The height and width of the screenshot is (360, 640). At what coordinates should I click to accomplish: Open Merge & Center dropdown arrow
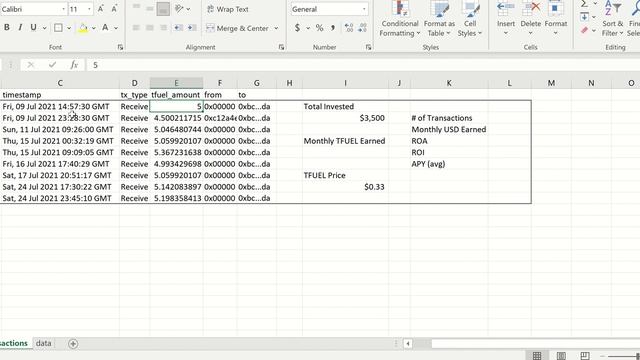click(x=276, y=28)
